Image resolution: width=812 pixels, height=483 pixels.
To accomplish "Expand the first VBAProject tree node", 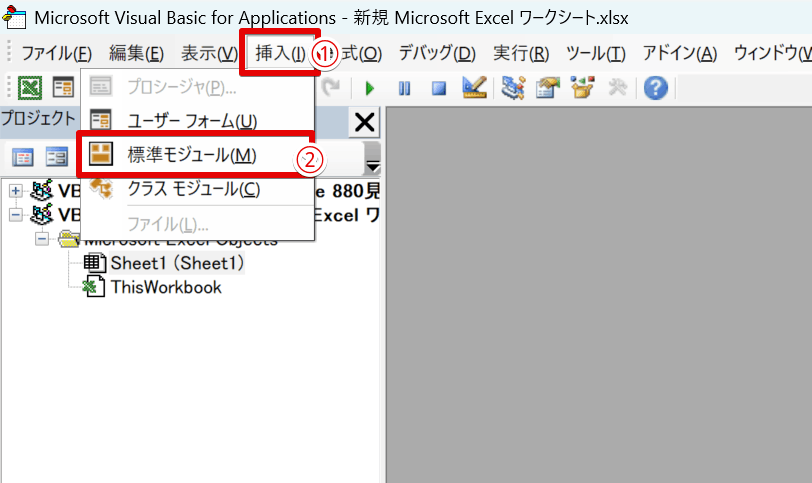I will tap(16, 190).
